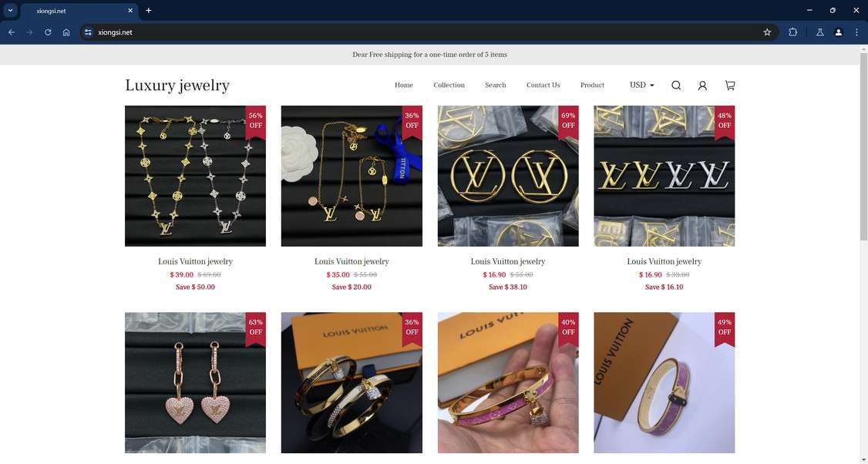
Task: Open the new tab plus button
Action: 148,10
